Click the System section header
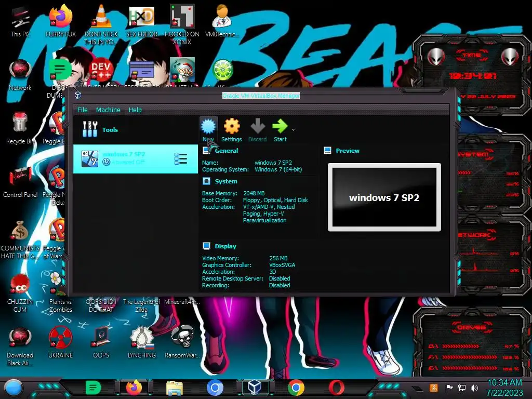Viewport: 532px width, 399px height. (x=226, y=181)
